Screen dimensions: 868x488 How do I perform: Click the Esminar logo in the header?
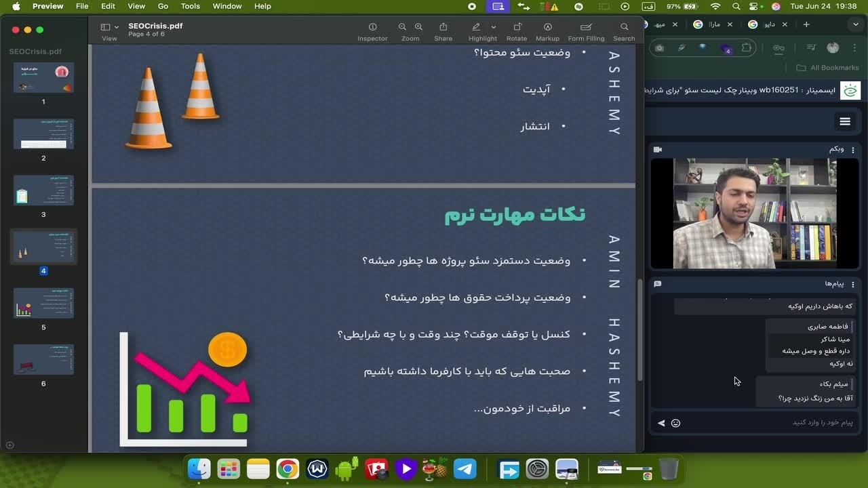tap(850, 90)
